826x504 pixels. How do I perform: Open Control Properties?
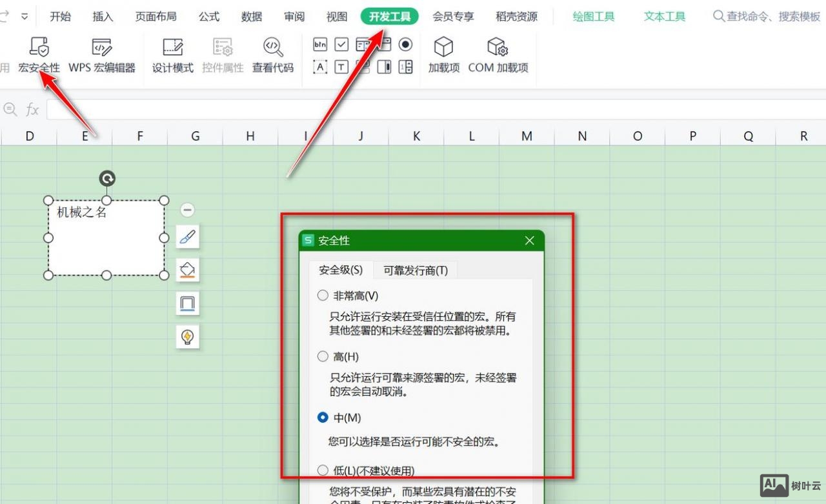pos(223,56)
